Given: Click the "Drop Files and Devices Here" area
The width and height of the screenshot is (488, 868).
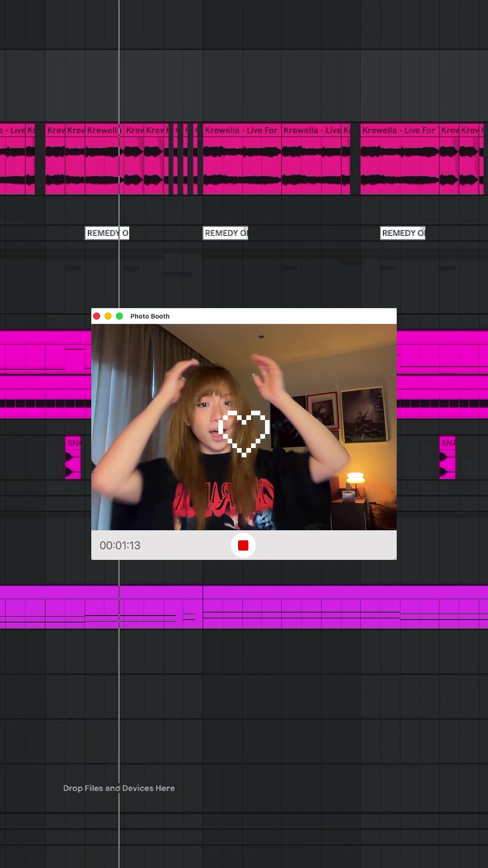Looking at the screenshot, I should [x=119, y=788].
